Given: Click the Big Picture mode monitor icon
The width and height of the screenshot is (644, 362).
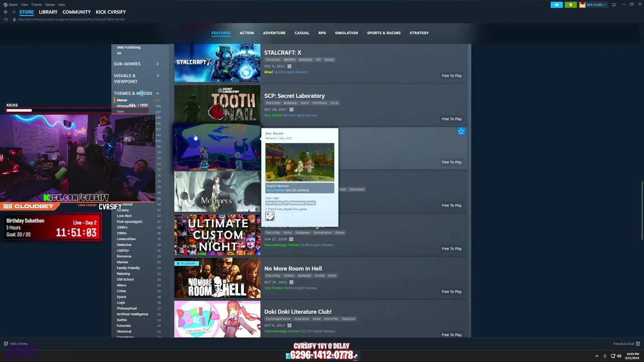Looking at the screenshot, I should coord(614,5).
